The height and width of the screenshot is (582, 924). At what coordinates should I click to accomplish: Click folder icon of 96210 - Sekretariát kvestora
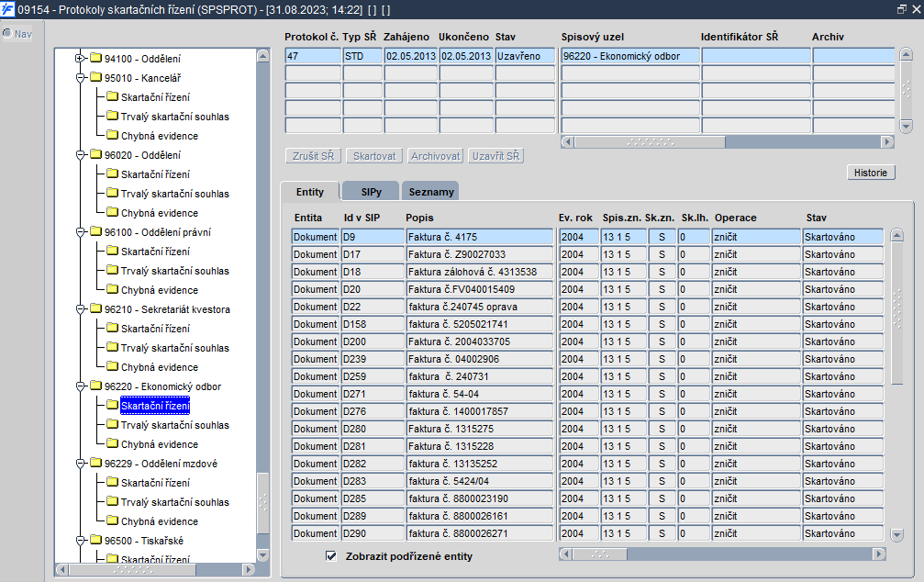click(x=95, y=309)
